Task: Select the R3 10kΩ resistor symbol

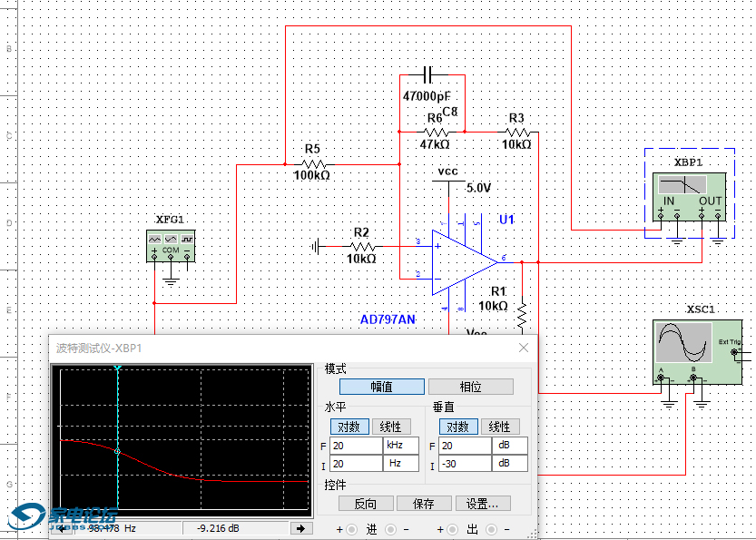Action: (515, 132)
